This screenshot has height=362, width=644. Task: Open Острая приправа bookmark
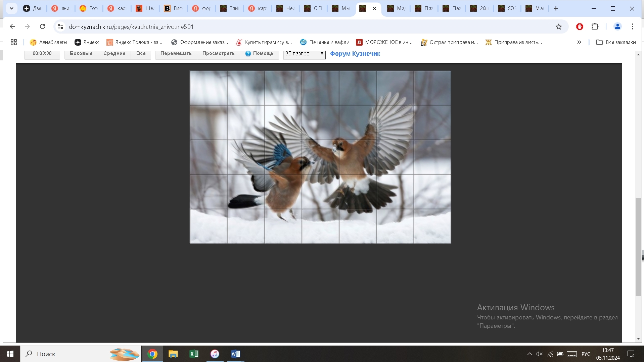click(x=449, y=42)
